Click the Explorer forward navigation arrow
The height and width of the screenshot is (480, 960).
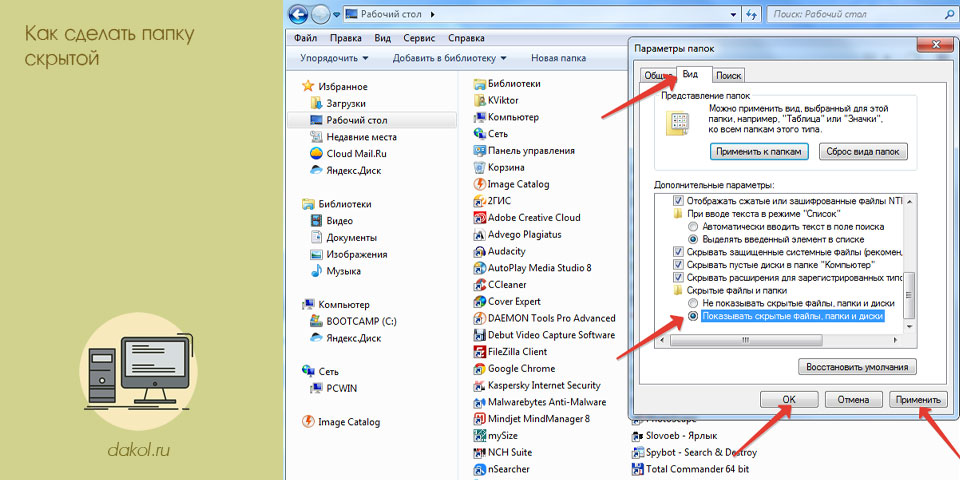click(320, 13)
